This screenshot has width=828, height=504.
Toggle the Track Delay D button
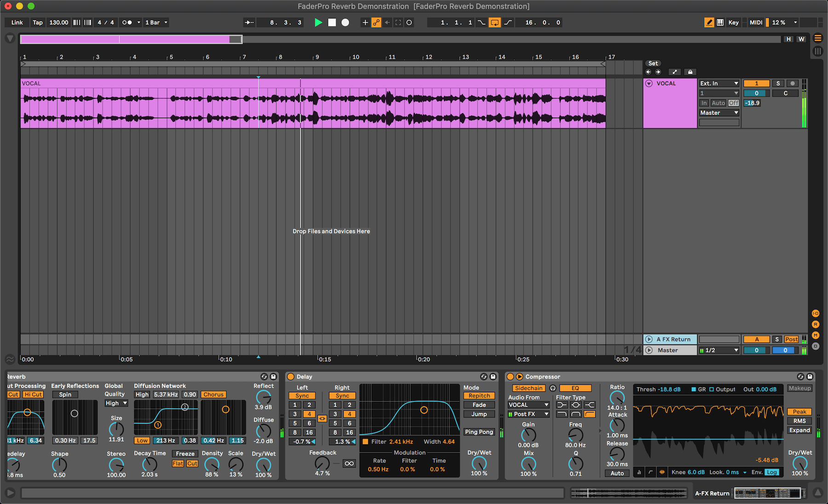(816, 346)
